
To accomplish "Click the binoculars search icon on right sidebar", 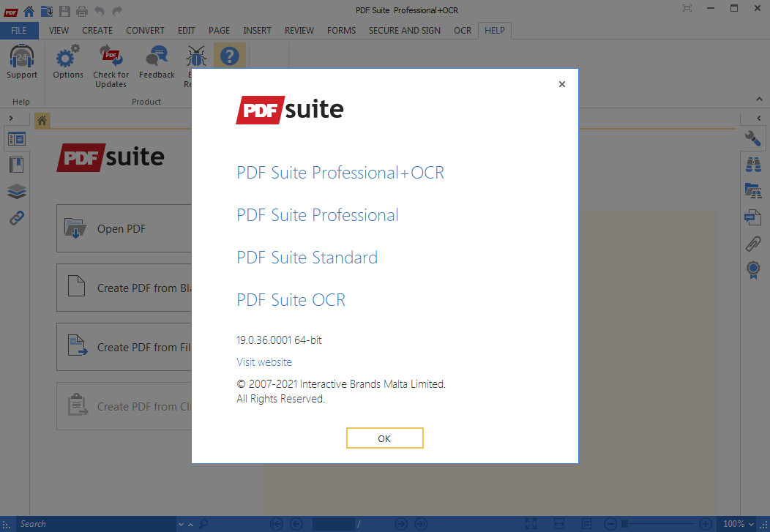I will 753,165.
